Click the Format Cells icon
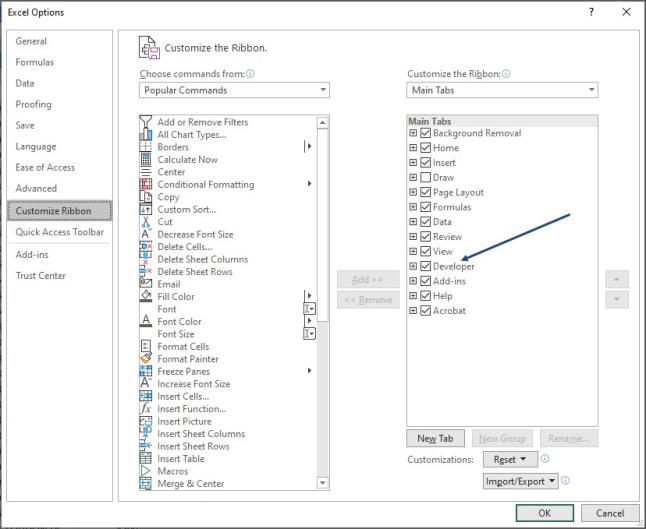 145,346
